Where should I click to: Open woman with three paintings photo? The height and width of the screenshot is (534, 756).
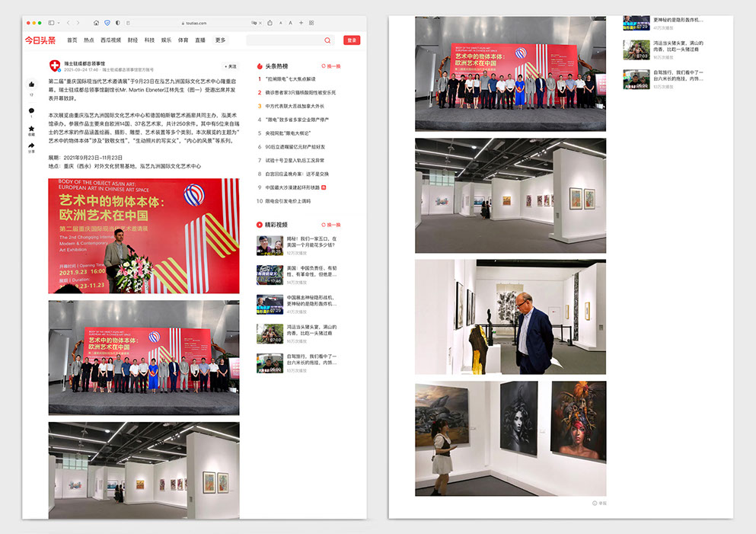coord(511,439)
